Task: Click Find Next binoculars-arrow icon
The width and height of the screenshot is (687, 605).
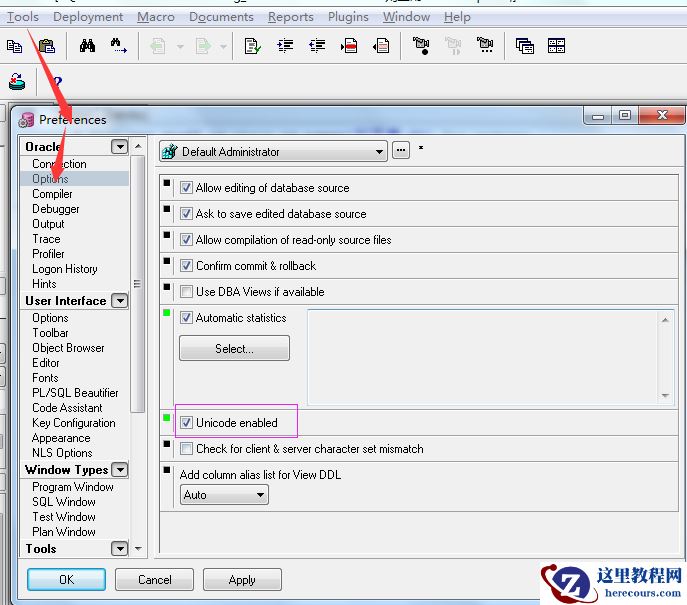Action: click(x=118, y=46)
